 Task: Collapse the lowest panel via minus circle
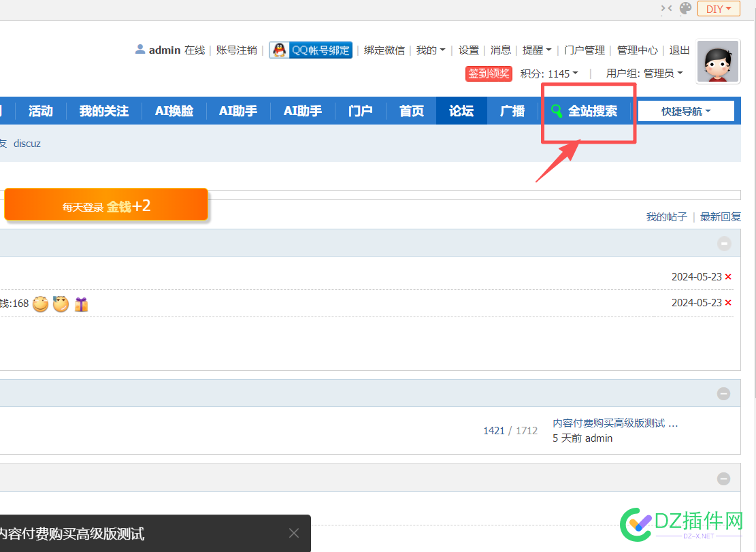[x=723, y=478]
